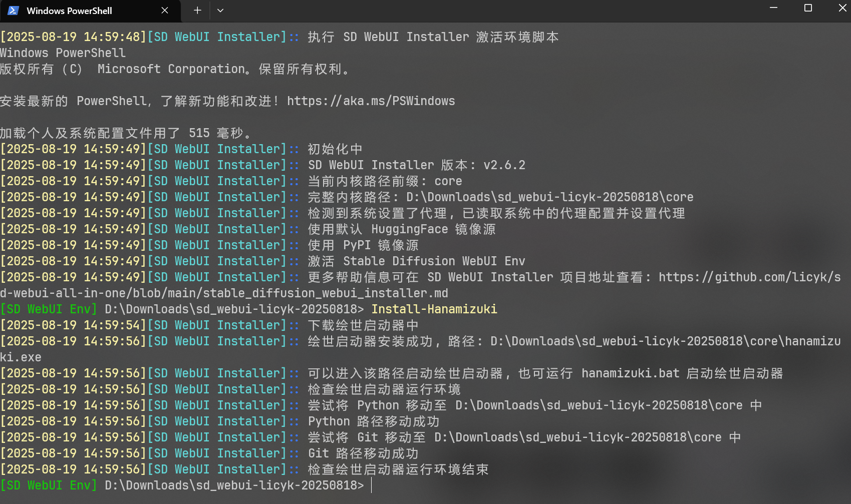Select the Windows PowerShell tab
The width and height of the screenshot is (851, 504).
[x=90, y=11]
